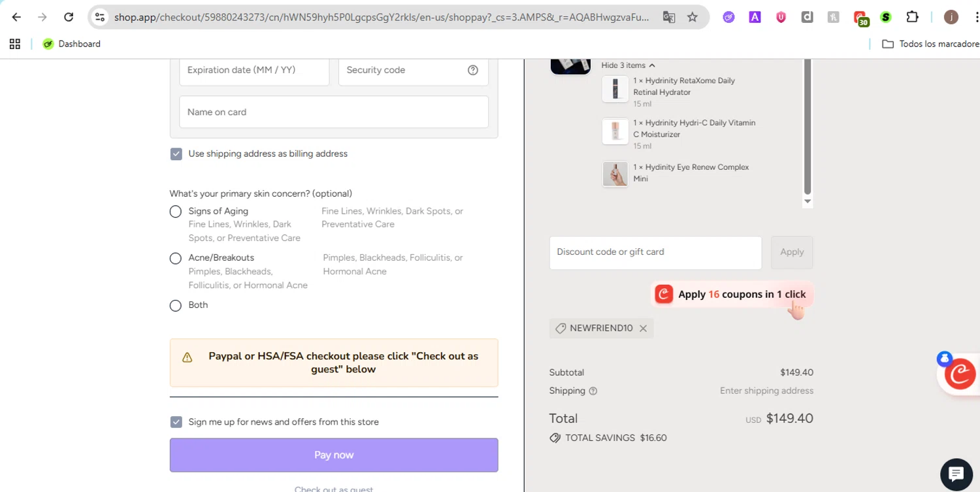The height and width of the screenshot is (492, 980).
Task: Click the Discount code or gift card field
Action: [x=655, y=252]
